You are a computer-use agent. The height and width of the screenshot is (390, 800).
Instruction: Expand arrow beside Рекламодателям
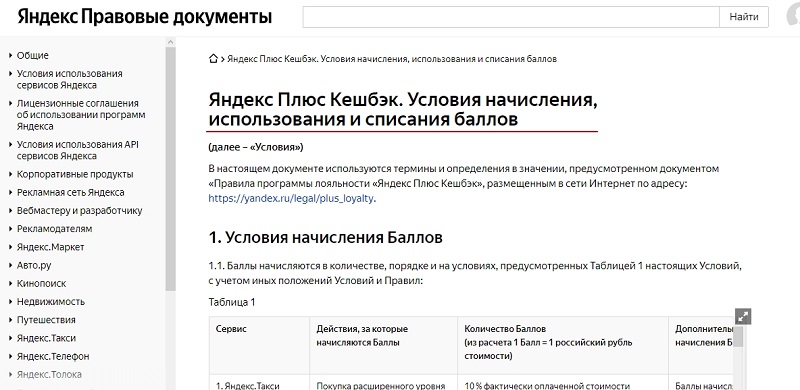(x=10, y=229)
